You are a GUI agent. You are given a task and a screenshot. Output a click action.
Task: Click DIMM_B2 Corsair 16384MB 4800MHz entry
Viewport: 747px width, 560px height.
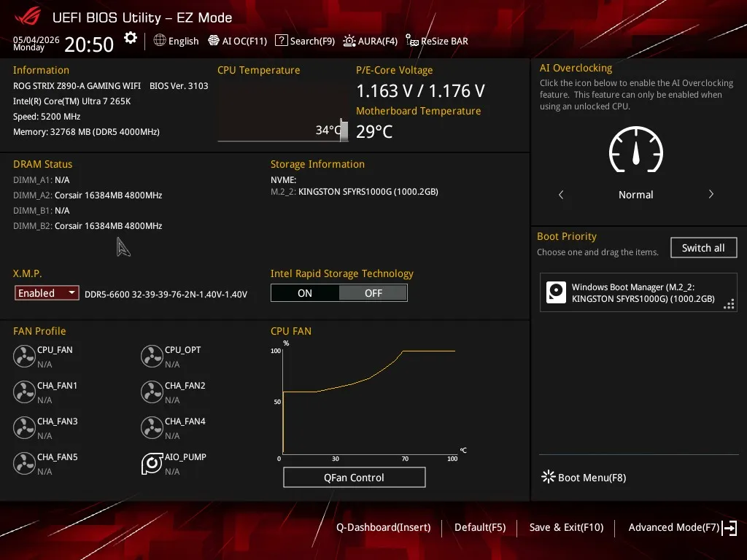point(88,226)
